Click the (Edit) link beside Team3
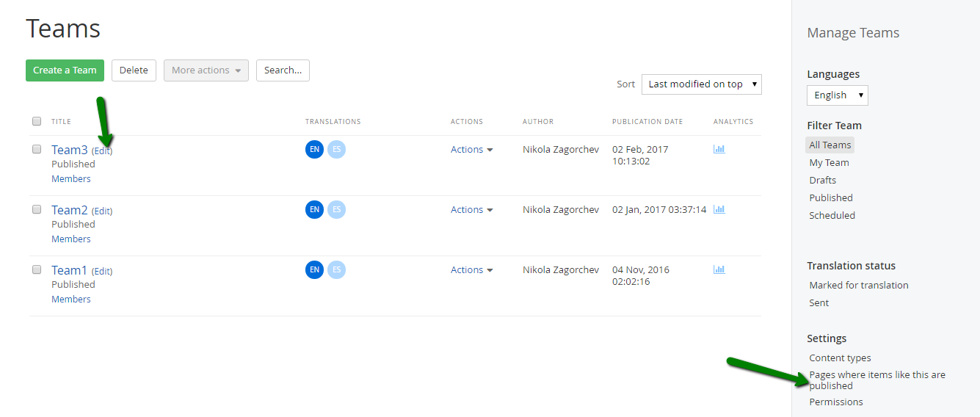The width and height of the screenshot is (980, 417). 102,151
